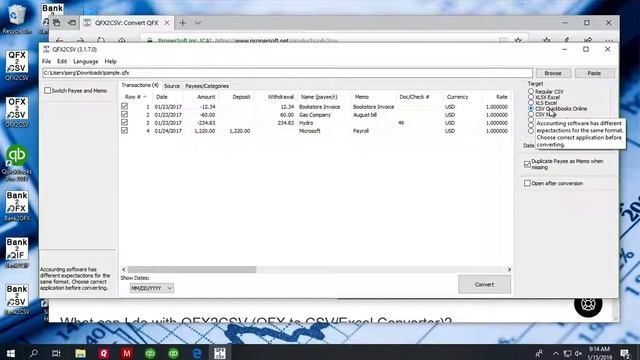Open a new tab in Edge

(182, 23)
